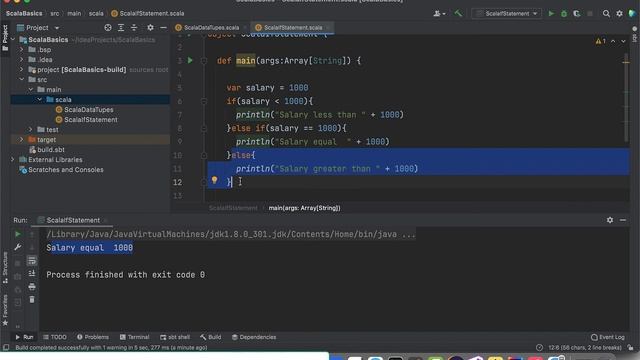Open run configuration dropdown ScalaIfStatement
This screenshot has height=360, width=640.
pyautogui.click(x=507, y=13)
